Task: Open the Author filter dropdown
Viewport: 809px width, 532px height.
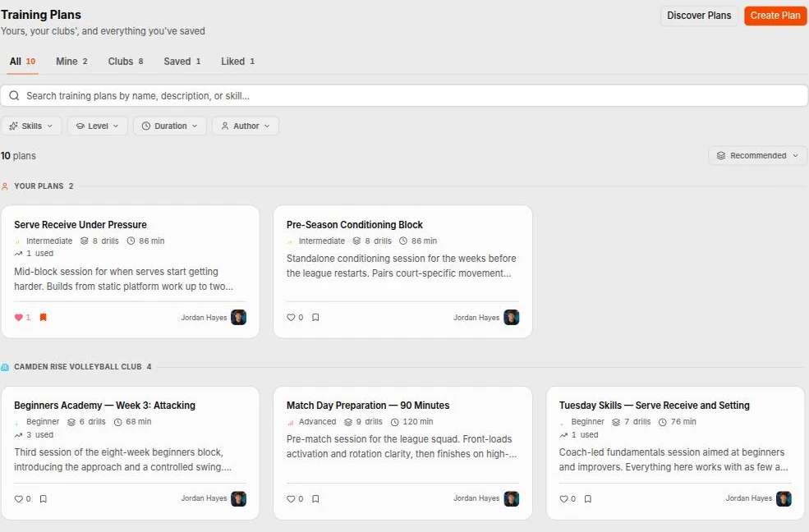Action: [x=246, y=126]
